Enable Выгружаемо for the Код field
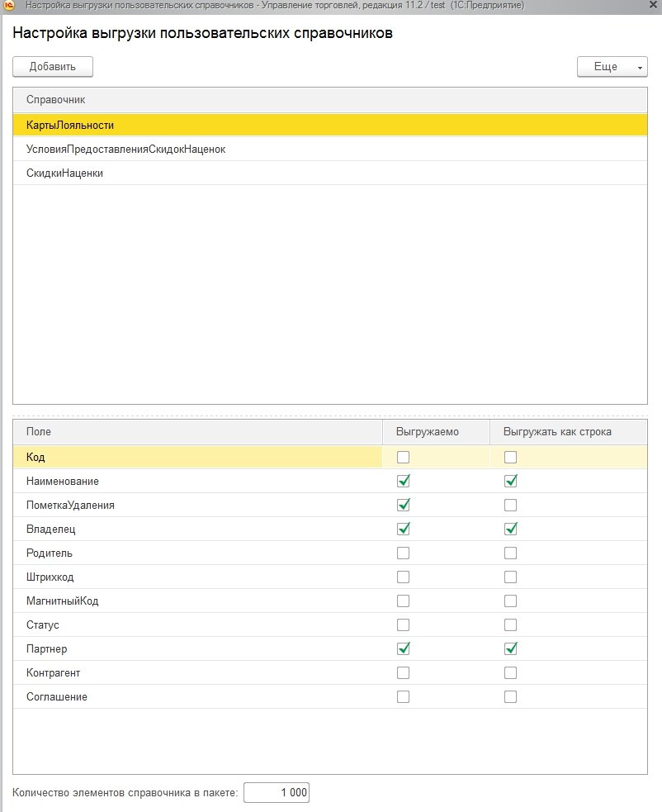 (403, 458)
